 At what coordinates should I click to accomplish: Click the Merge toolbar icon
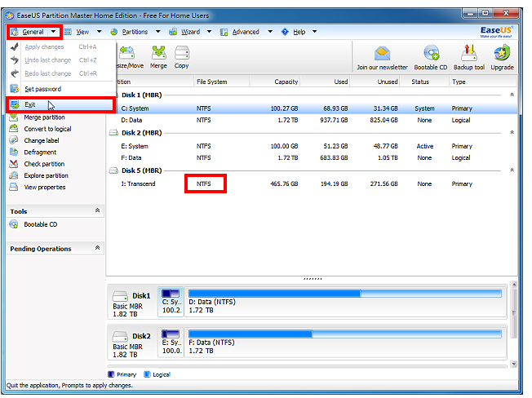pyautogui.click(x=158, y=57)
